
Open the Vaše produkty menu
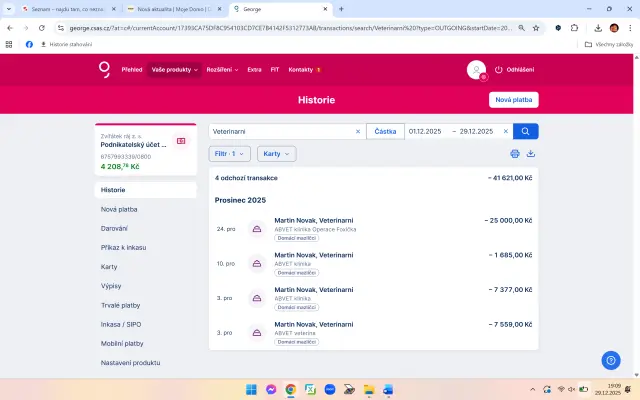click(x=174, y=70)
